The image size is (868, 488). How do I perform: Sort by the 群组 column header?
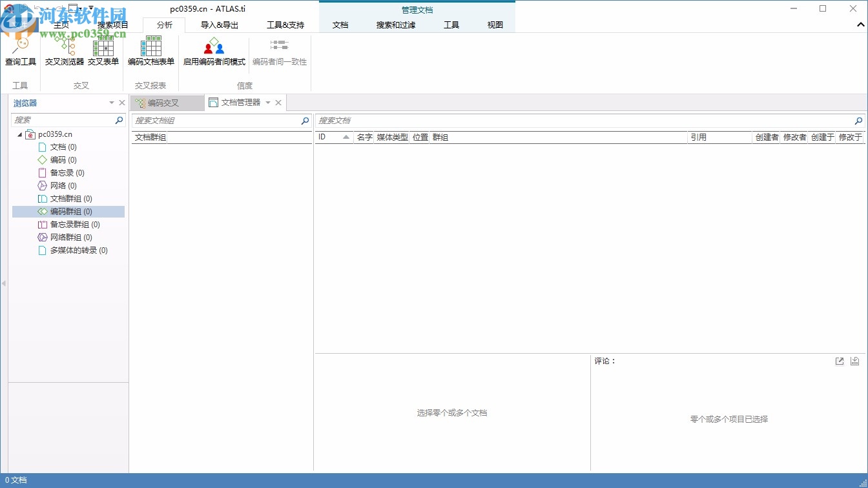coord(559,137)
